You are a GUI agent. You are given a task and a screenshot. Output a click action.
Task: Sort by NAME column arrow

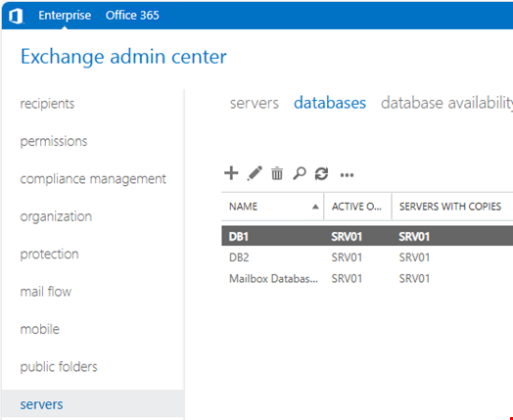pos(315,207)
